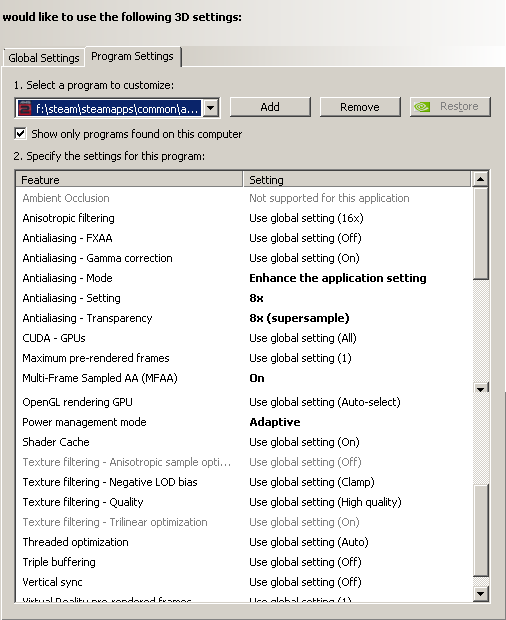Select the Ambient Occlusion row
The image size is (506, 620).
coord(244,198)
